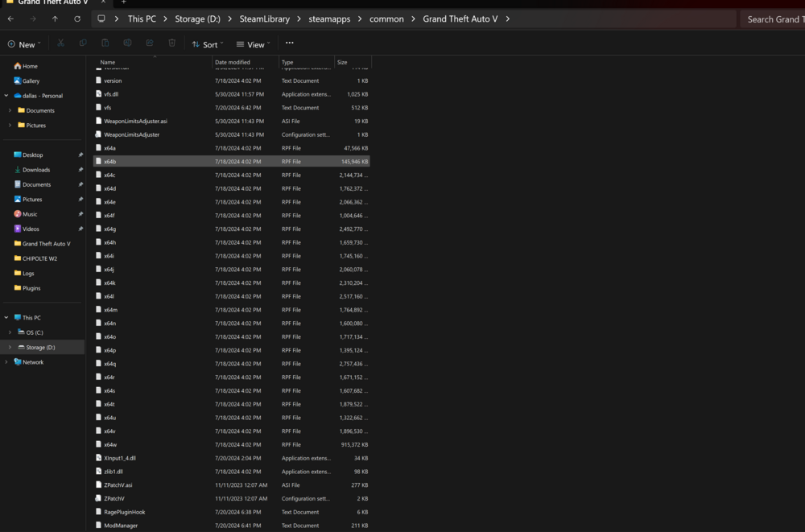The height and width of the screenshot is (532, 805).
Task: Refresh the folder view
Action: (77, 19)
